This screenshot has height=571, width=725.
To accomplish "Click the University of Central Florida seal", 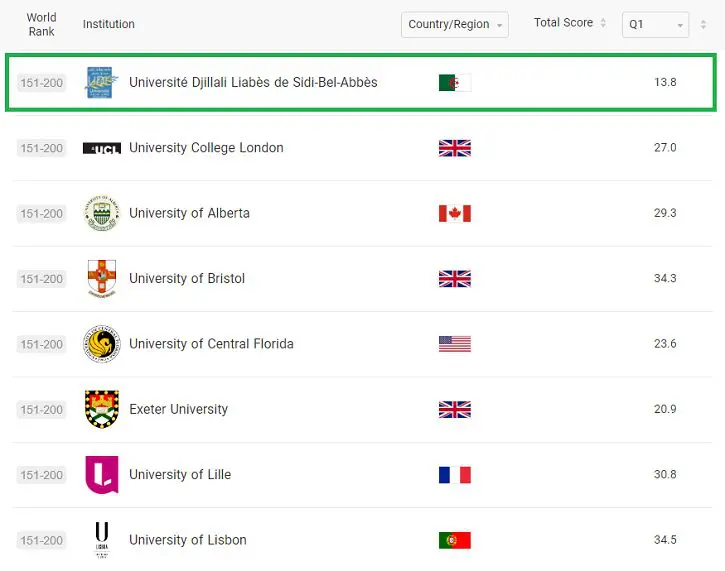I will point(102,344).
